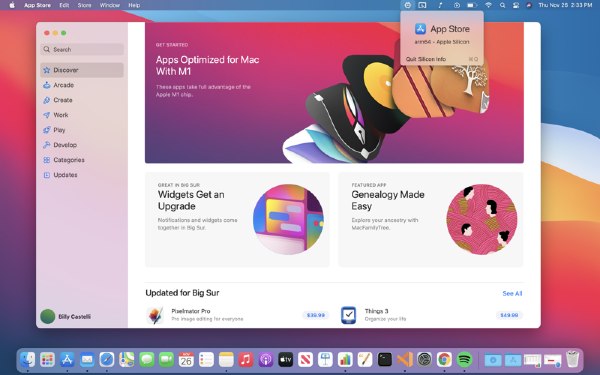Open Mail from the Dock
The width and height of the screenshot is (600, 375).
coord(87,359)
